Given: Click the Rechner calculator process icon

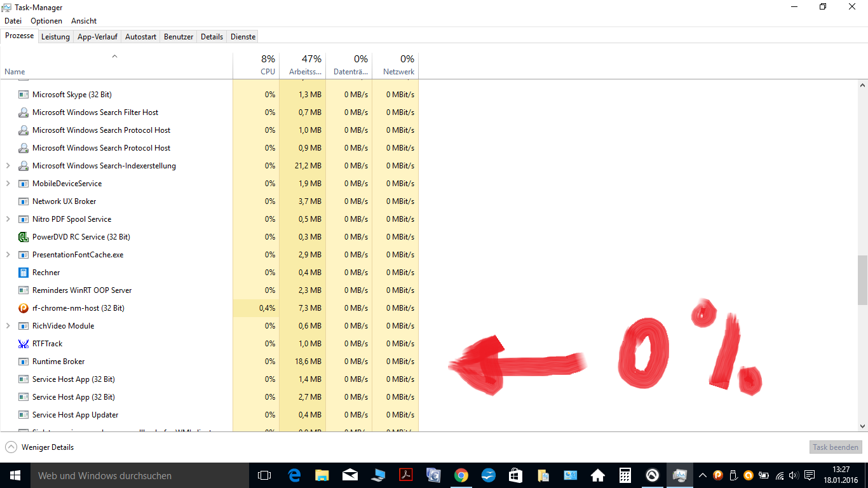Looking at the screenshot, I should tap(24, 273).
